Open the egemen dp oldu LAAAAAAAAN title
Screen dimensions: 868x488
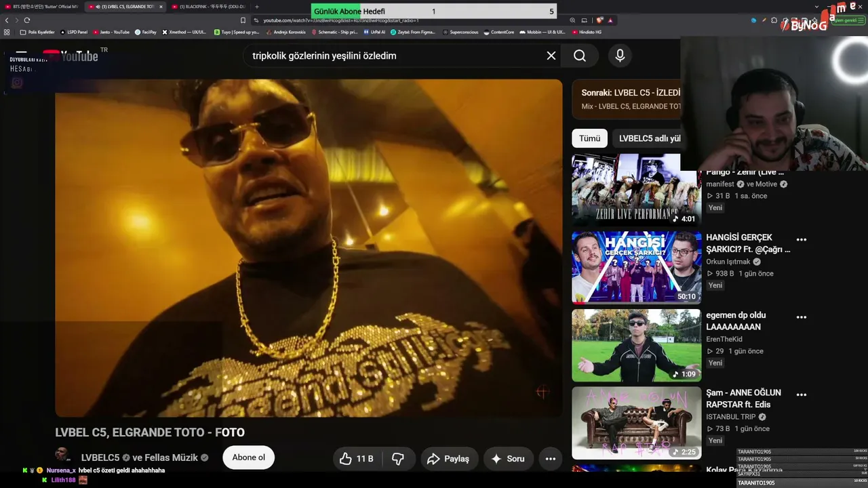736,321
